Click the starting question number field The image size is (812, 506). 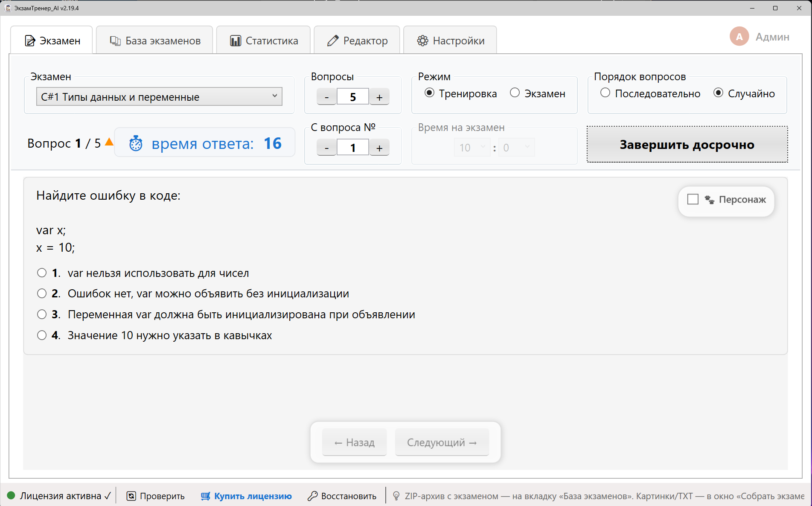(353, 148)
